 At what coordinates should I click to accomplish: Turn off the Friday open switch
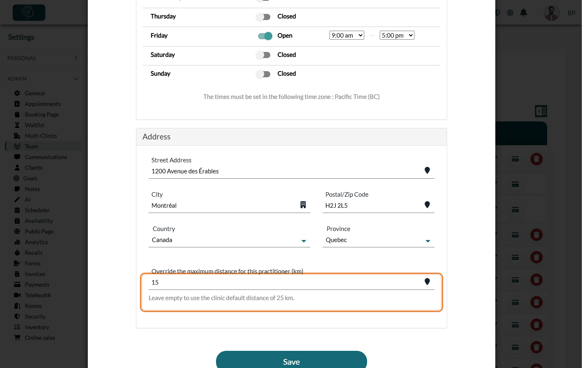(x=265, y=36)
